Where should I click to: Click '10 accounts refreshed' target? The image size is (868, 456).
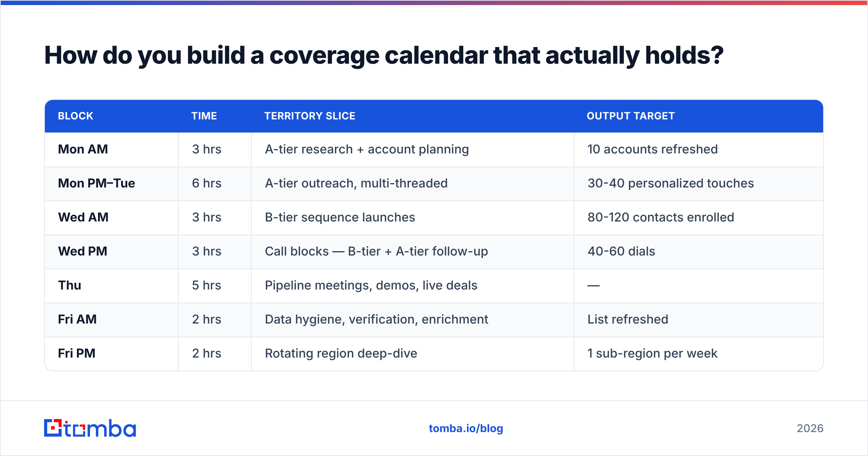click(652, 149)
